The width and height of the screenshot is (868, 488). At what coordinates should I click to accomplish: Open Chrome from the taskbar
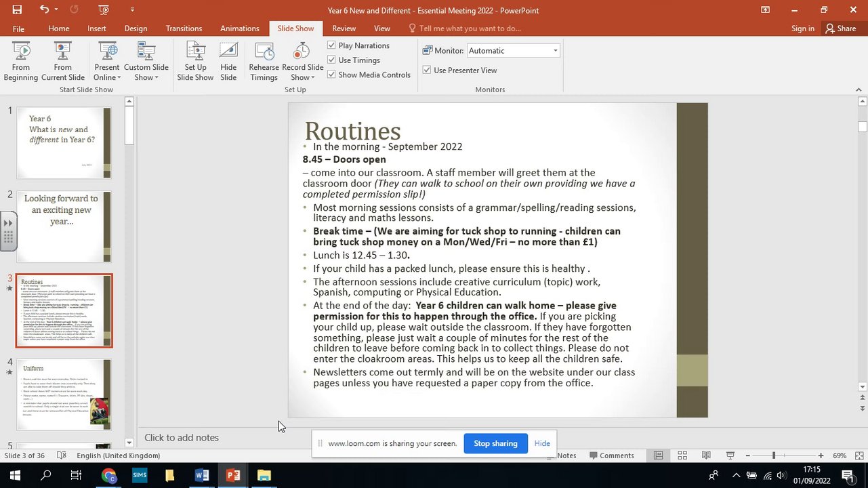108,476
